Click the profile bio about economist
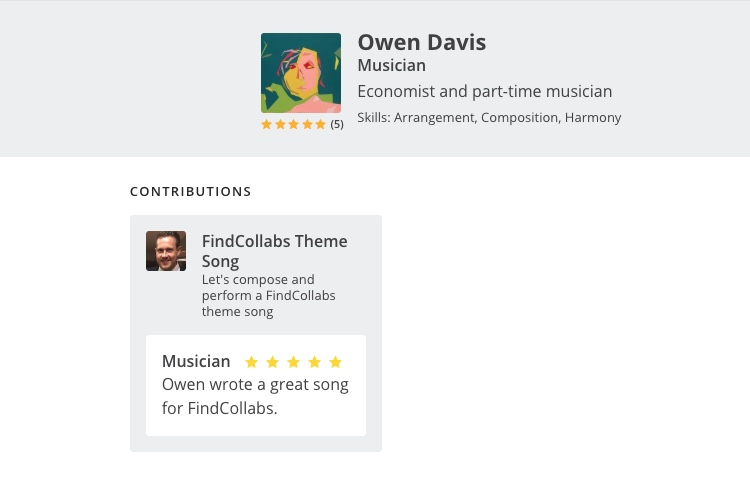 pyautogui.click(x=485, y=91)
